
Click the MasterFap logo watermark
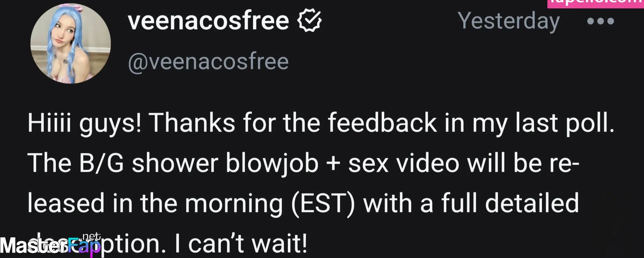click(50, 245)
